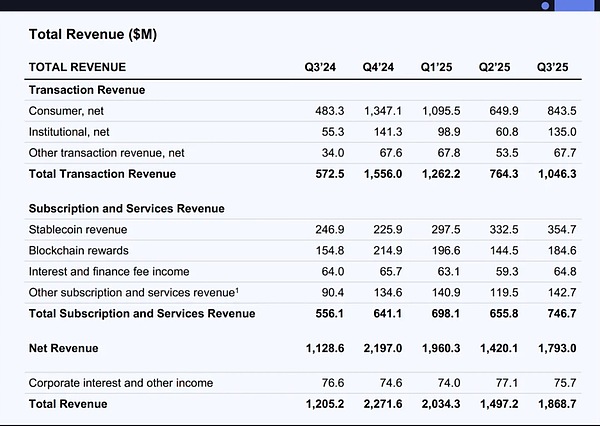The width and height of the screenshot is (600, 426).
Task: Click the Transaction Revenue section heading
Action: 87,89
